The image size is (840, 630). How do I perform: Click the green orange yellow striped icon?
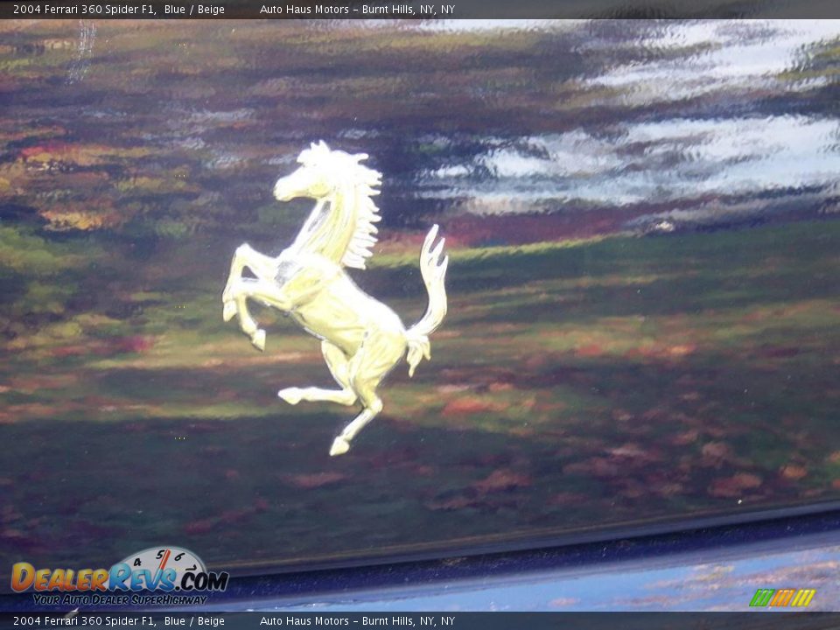[x=782, y=598]
